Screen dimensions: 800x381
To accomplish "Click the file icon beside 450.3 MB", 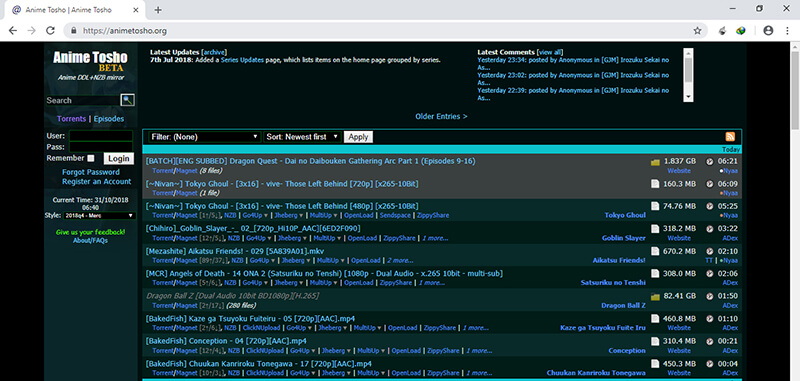I will click(655, 364).
